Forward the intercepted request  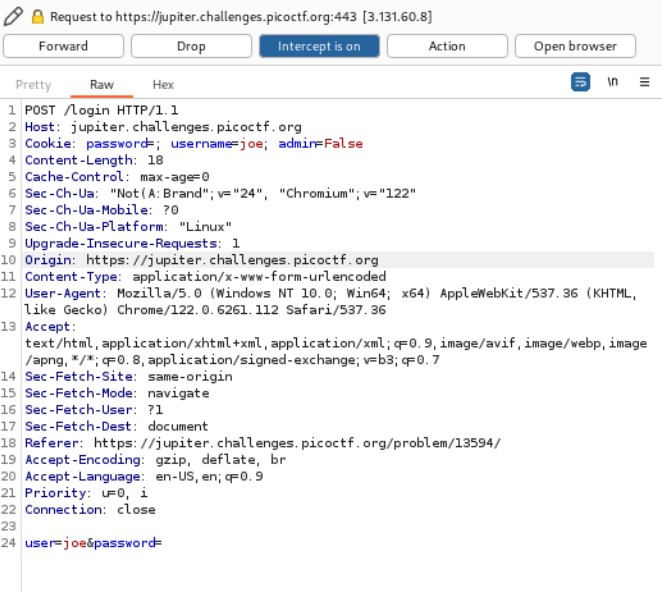pyautogui.click(x=63, y=46)
